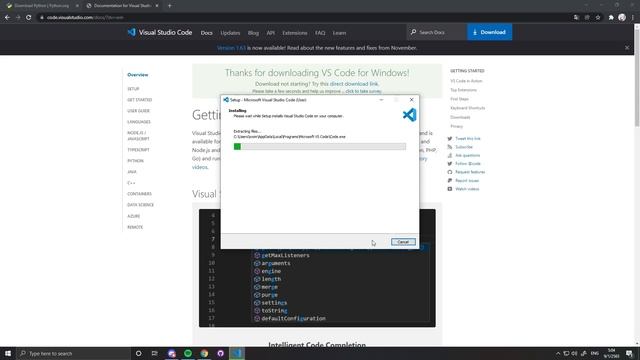The width and height of the screenshot is (640, 360).
Task: Expand the CONTAINERS sidebar section
Action: [139, 194]
